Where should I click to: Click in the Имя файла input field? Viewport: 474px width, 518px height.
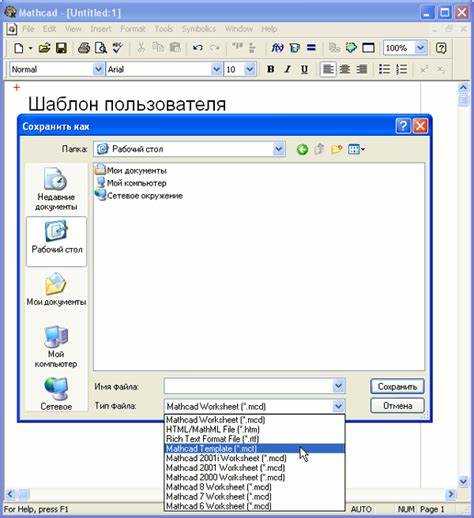248,386
